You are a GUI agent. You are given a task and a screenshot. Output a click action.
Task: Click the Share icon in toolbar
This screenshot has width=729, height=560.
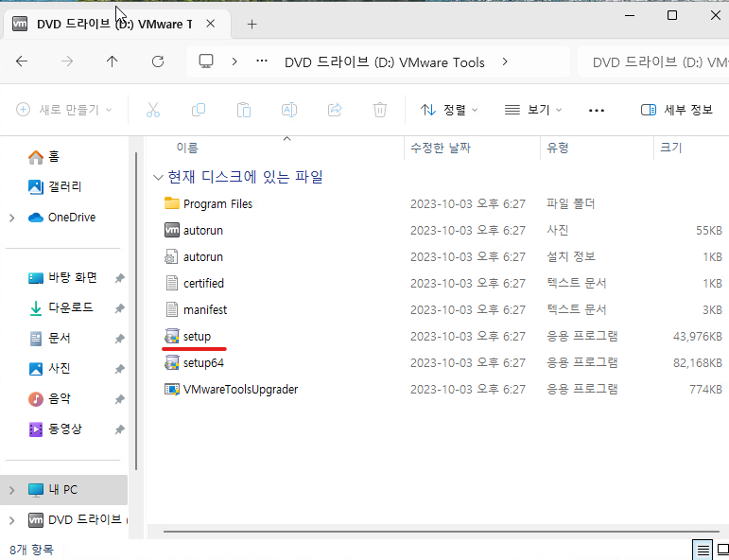point(335,110)
